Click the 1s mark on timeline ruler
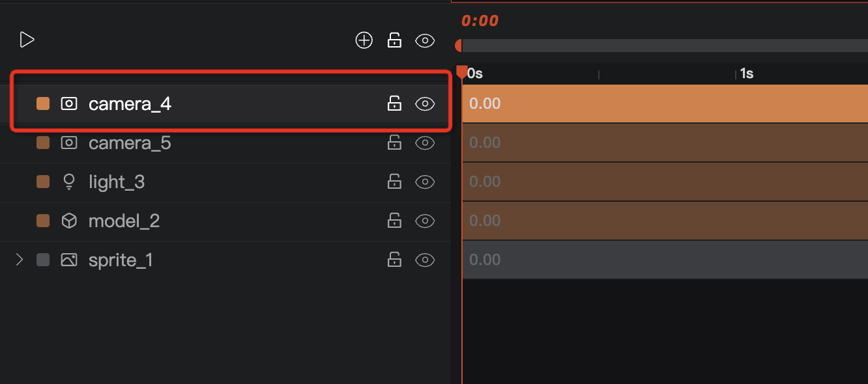 747,74
